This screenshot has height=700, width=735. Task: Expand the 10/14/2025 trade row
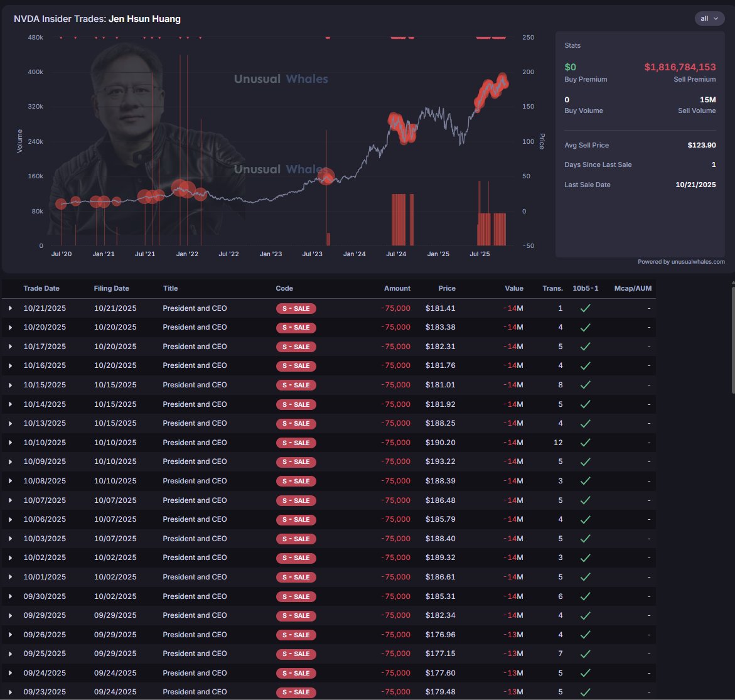point(10,404)
